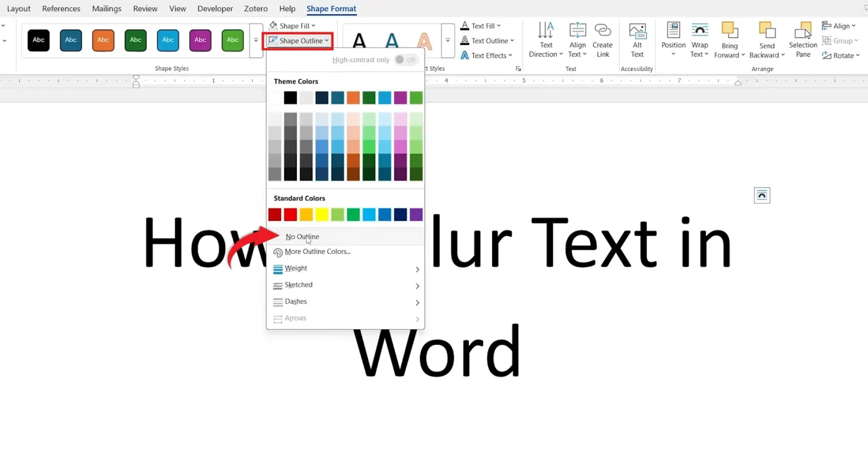
Task: Pick orange in Theme Colors top row
Action: tap(353, 98)
